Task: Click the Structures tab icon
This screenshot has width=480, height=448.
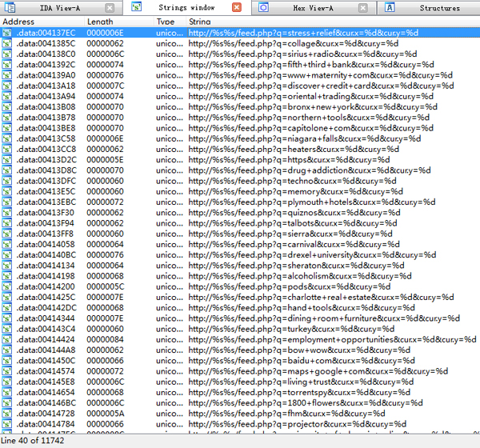Action: coord(390,7)
